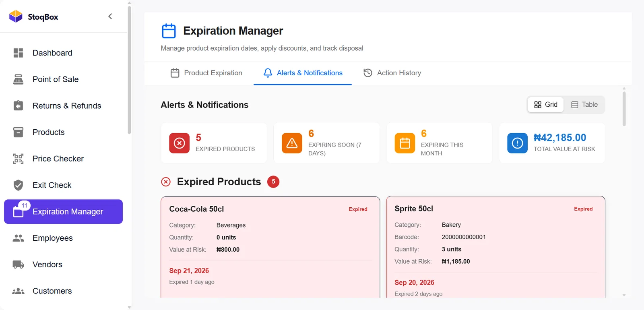Click the main content vertical scrollbar
The height and width of the screenshot is (310, 644).
[624, 109]
